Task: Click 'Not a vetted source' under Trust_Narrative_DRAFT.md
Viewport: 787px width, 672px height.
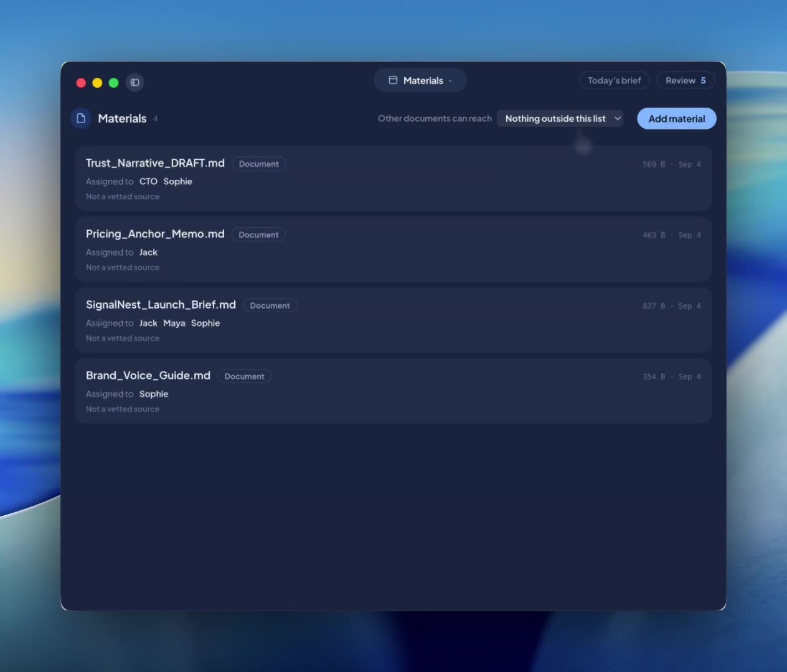Action: pyautogui.click(x=123, y=197)
